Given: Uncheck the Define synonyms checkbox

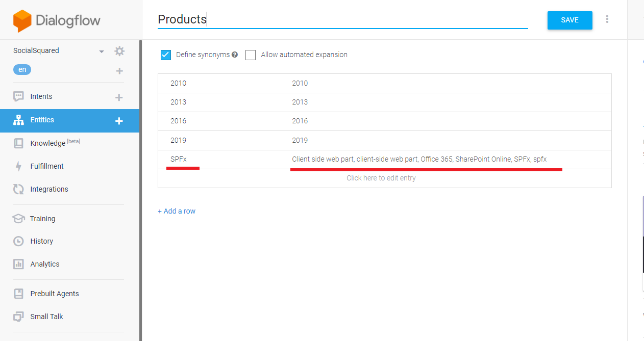Looking at the screenshot, I should (x=166, y=55).
